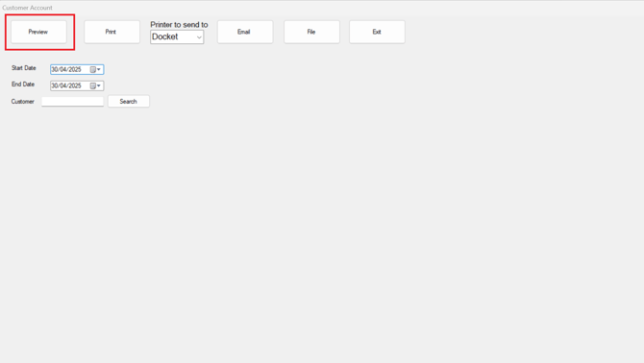Open the End Date calendar picker
Image resolution: width=644 pixels, height=363 pixels.
pos(95,85)
